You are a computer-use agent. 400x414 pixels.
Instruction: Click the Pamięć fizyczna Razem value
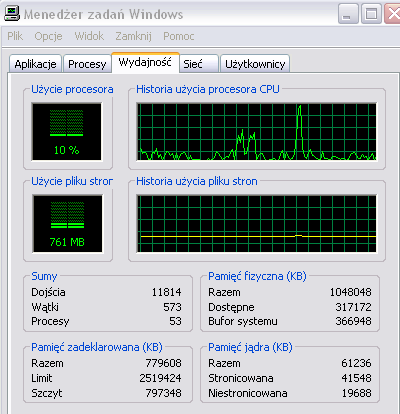pos(350,292)
